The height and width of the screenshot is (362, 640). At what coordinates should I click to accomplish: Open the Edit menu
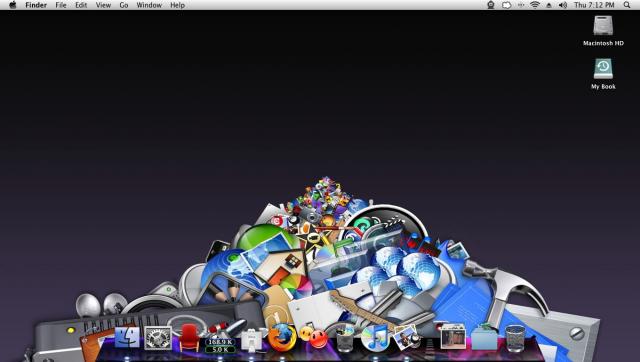81,5
